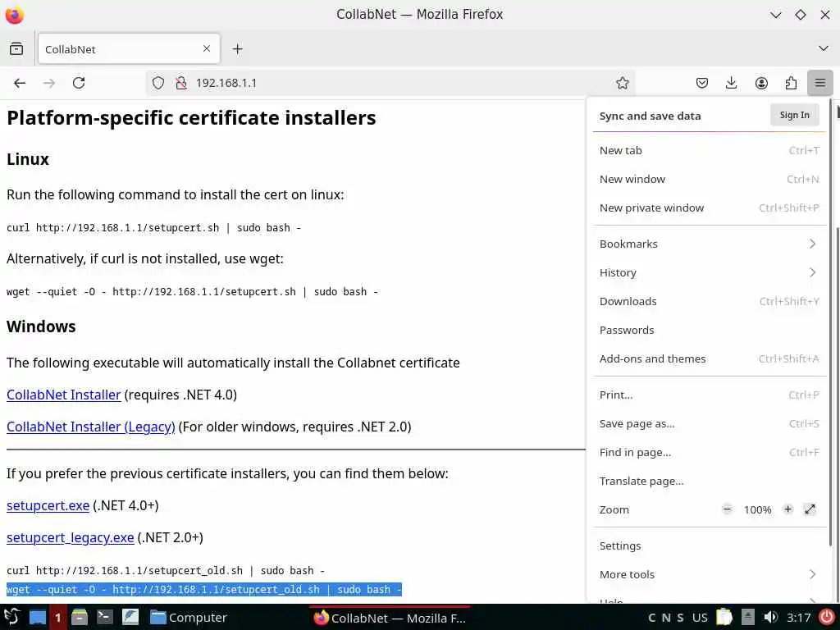
Task: Open the system start menu icon
Action: point(12,617)
